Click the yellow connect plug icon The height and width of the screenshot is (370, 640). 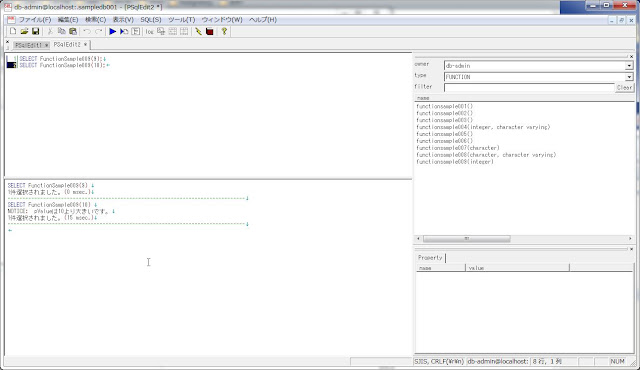point(198,31)
